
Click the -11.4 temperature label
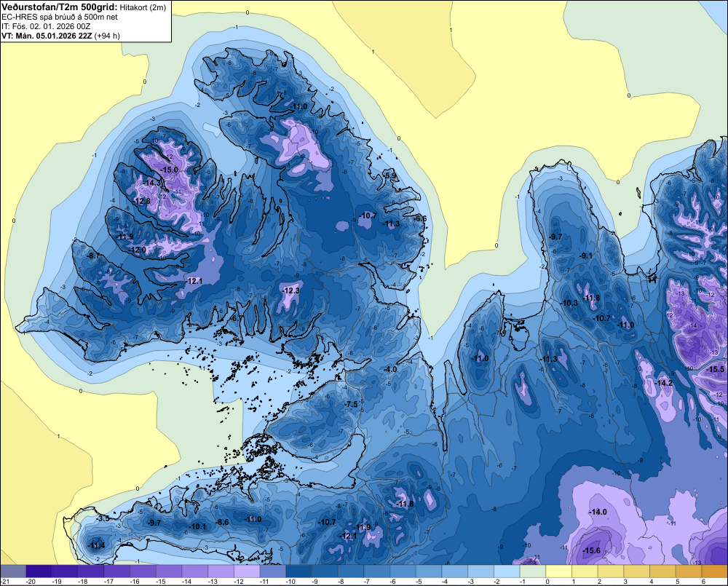coord(96,546)
